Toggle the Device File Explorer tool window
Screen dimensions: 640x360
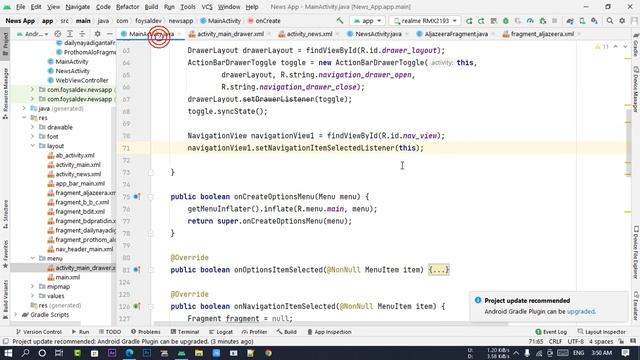point(636,252)
